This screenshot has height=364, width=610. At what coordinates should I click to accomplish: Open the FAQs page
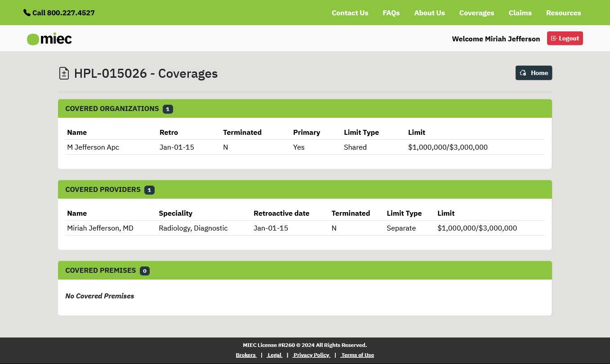click(391, 13)
